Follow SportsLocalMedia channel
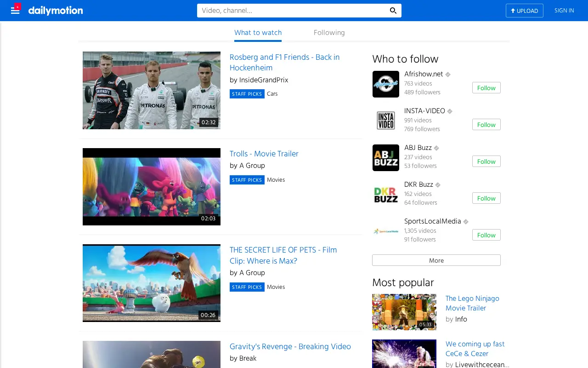The width and height of the screenshot is (588, 368). coord(486,235)
